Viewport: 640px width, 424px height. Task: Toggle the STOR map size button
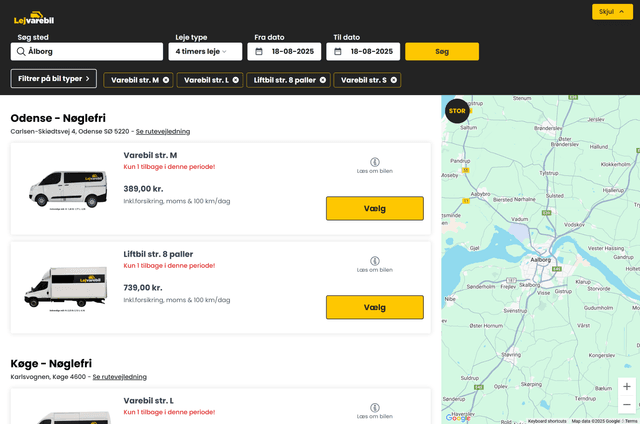coord(457,111)
